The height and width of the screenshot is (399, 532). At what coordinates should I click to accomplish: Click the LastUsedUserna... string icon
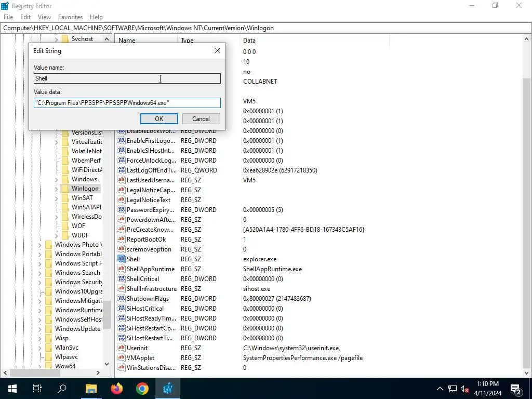tap(121, 180)
